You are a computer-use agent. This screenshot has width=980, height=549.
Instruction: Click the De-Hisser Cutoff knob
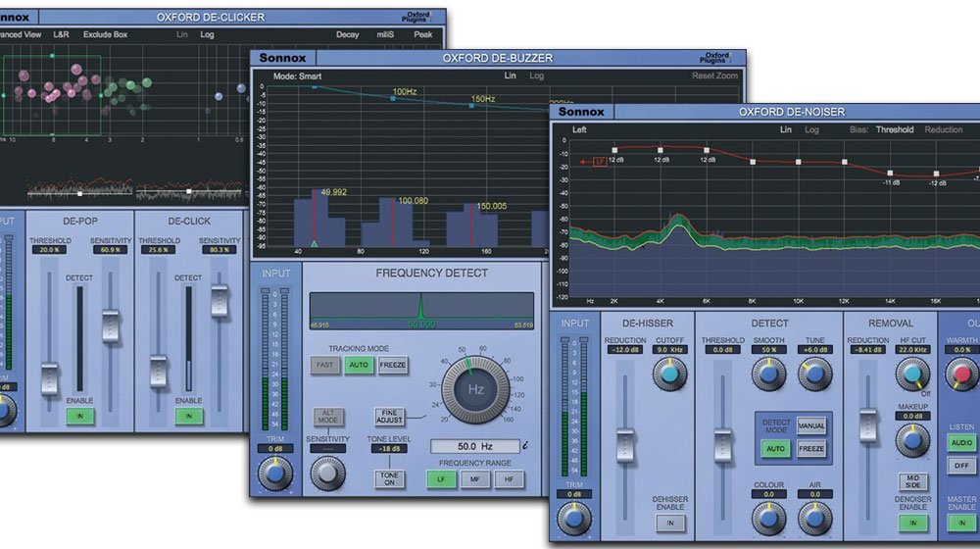click(669, 374)
